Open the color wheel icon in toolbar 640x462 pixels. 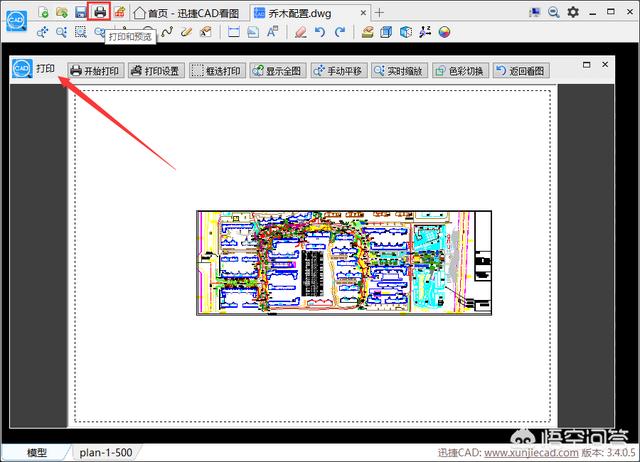(444, 32)
